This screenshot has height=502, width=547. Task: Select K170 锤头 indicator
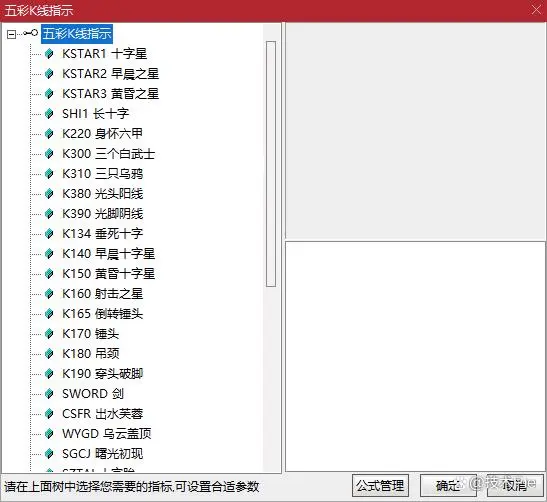click(90, 334)
